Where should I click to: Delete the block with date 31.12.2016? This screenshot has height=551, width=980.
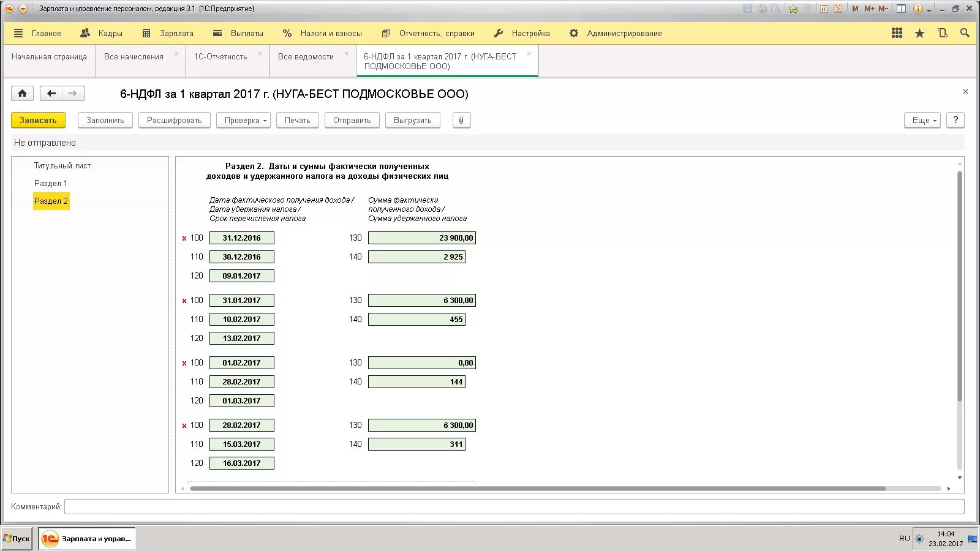click(184, 238)
